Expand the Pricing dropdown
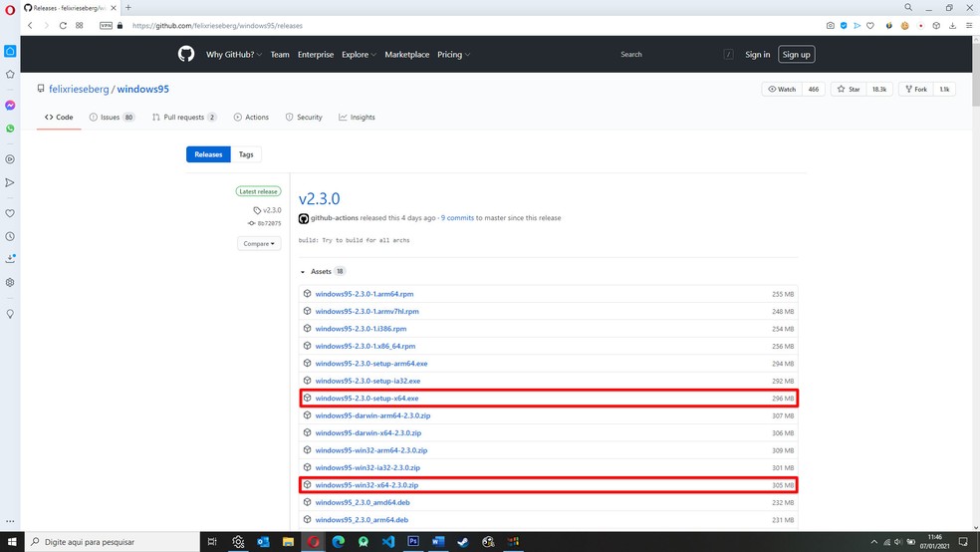 point(454,55)
